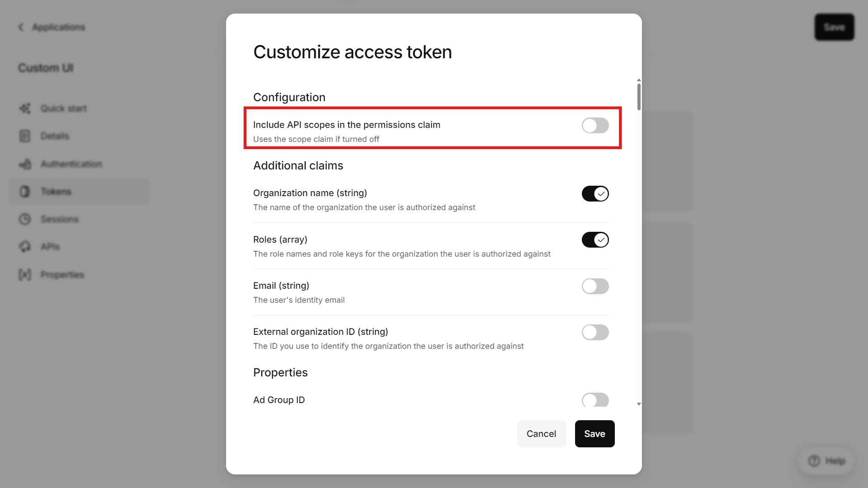The width and height of the screenshot is (868, 488).
Task: Click the Details document icon in sidebar
Action: tap(25, 136)
